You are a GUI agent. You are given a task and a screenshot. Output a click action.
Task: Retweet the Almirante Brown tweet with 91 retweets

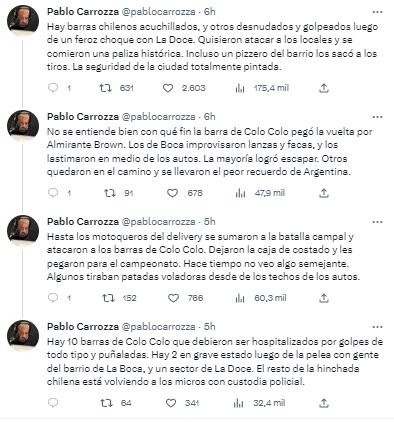[x=110, y=193]
